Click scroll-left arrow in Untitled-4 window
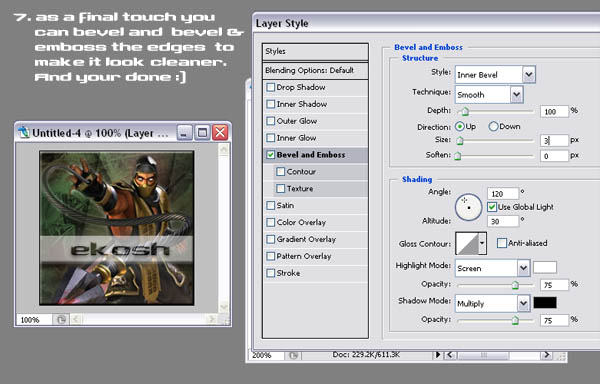Viewport: 600px width, 384px height. (x=76, y=319)
